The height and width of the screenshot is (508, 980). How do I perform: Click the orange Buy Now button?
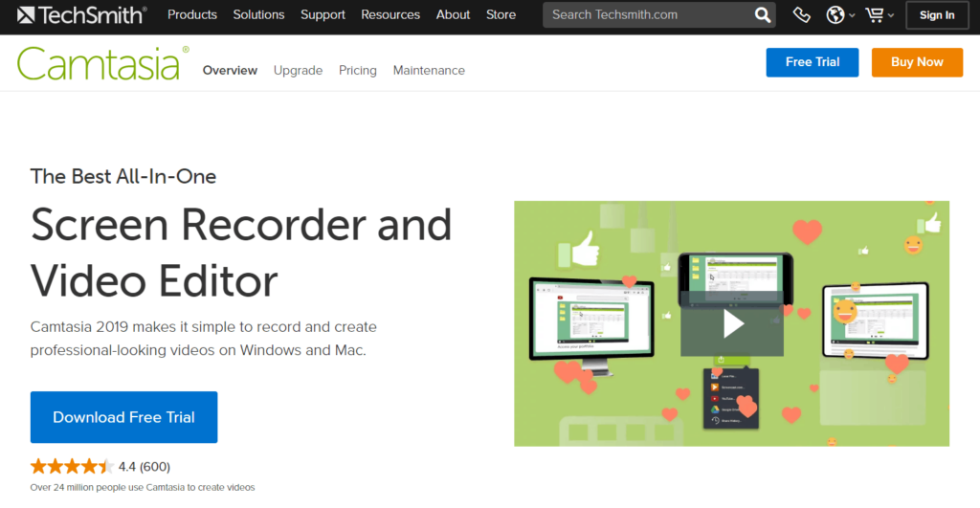917,62
